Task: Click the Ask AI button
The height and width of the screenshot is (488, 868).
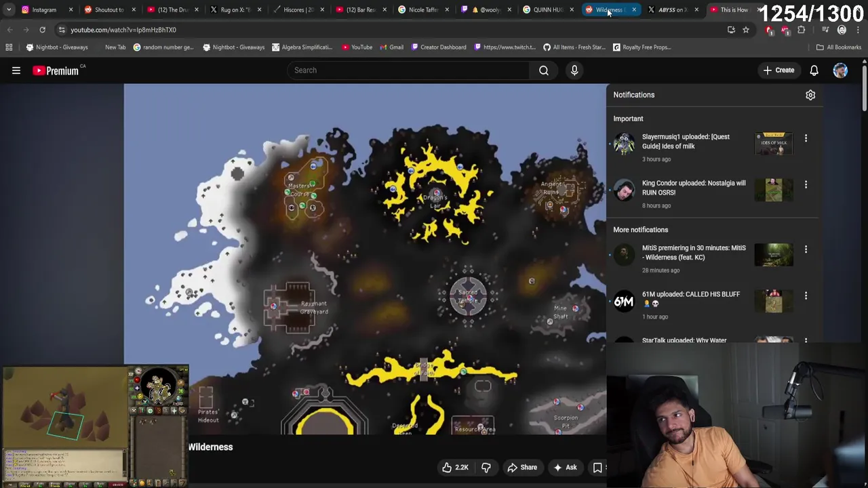Action: (x=565, y=468)
